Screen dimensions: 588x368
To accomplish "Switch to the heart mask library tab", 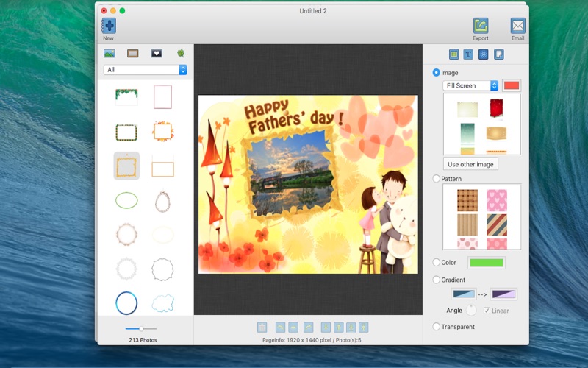I will (157, 54).
